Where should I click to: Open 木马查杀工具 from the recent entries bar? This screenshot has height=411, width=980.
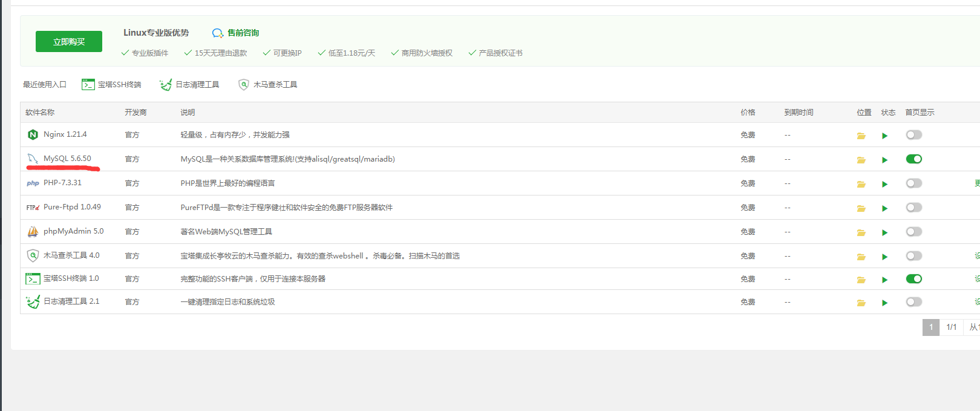(267, 85)
